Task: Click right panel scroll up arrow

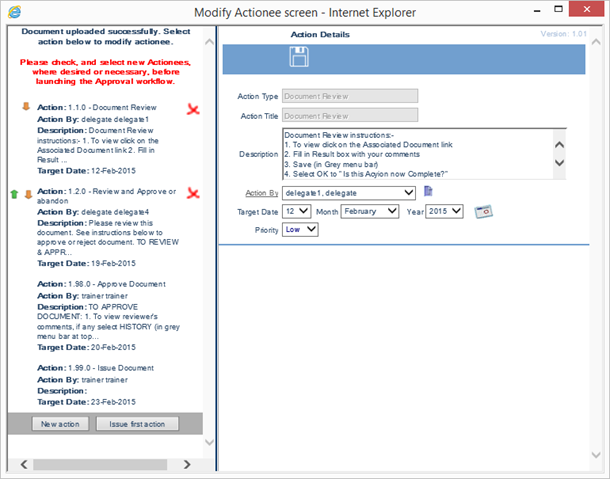Action: 596,42
